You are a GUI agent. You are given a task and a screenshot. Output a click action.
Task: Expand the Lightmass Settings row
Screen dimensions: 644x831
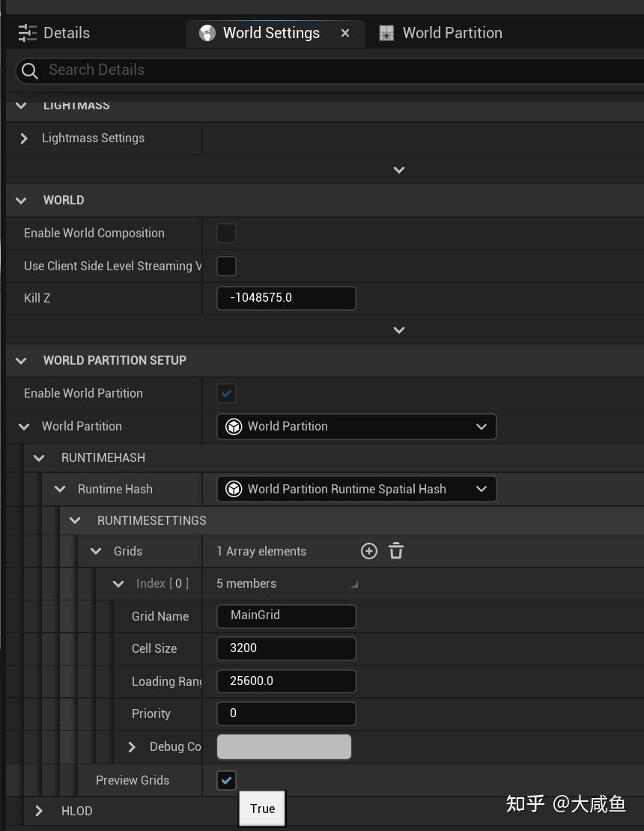[24, 138]
